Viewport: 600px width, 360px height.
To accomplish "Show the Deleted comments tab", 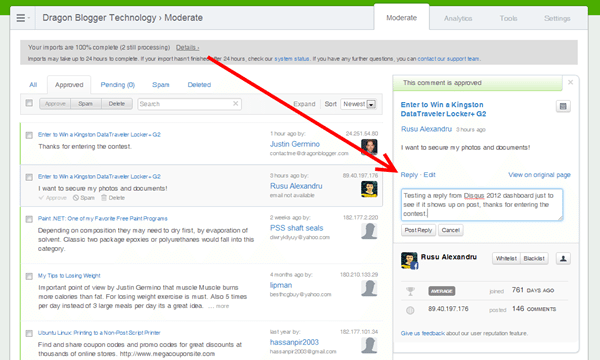I will (199, 85).
